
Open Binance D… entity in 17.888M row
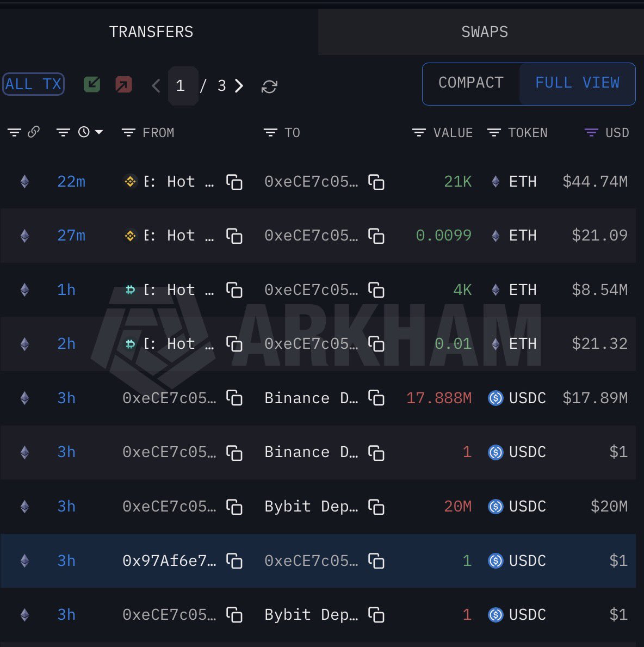(x=311, y=398)
